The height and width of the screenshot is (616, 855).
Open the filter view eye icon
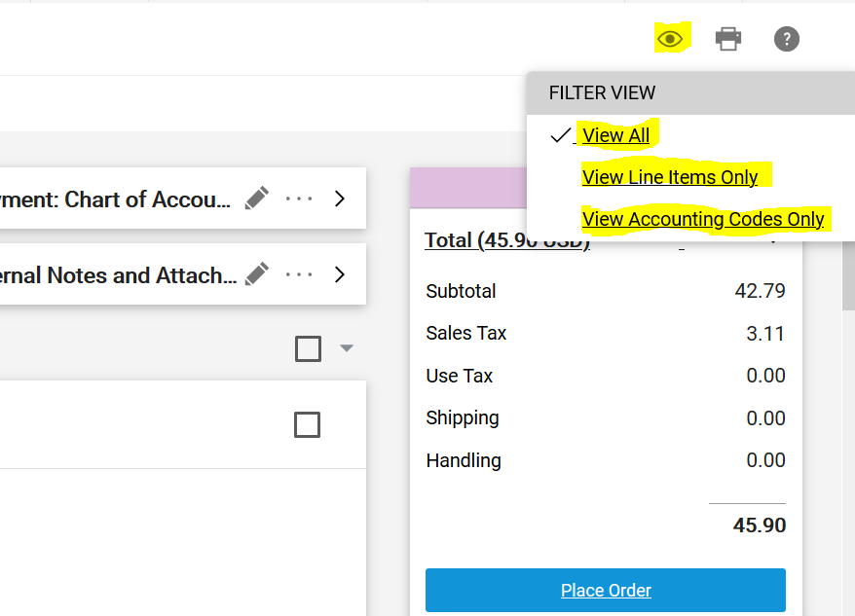click(670, 39)
